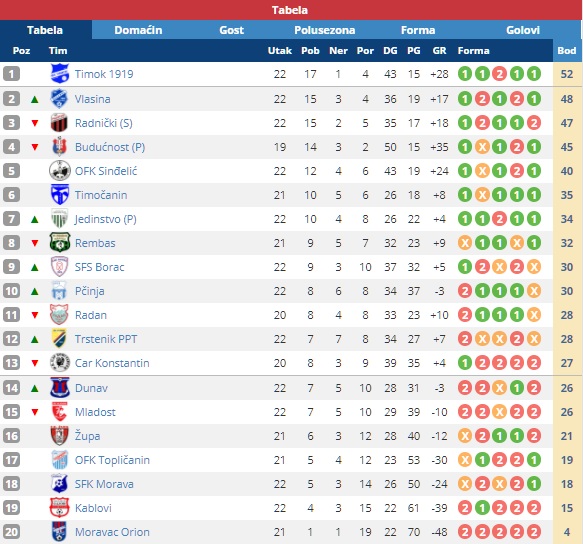
Task: Open the Polusezona tab
Action: tap(325, 30)
